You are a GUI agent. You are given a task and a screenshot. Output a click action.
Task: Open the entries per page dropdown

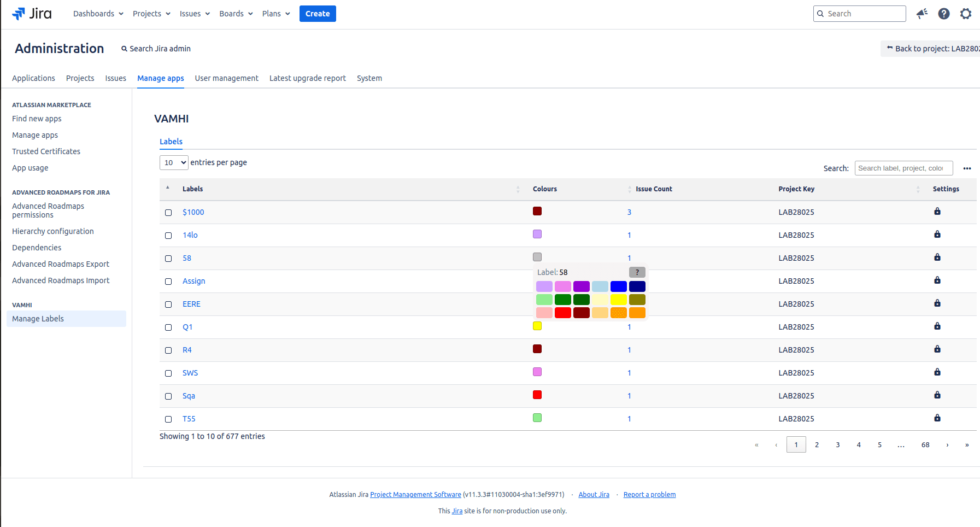(x=174, y=162)
